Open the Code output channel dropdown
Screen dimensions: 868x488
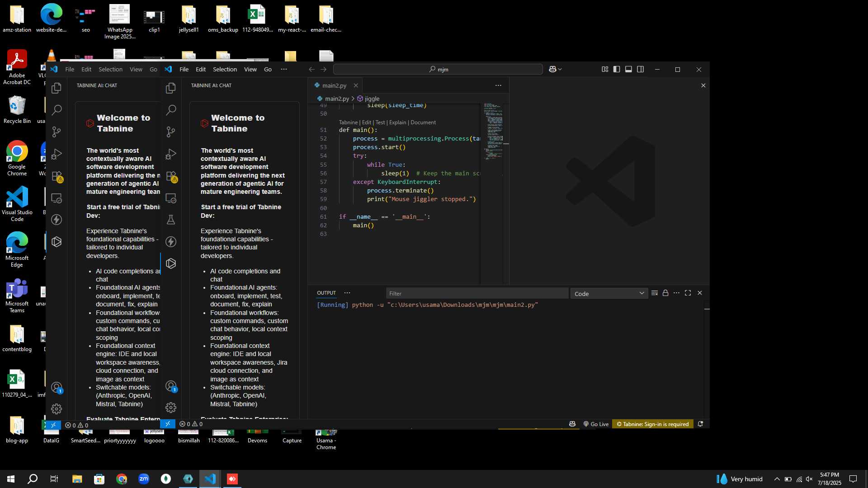[609, 293]
